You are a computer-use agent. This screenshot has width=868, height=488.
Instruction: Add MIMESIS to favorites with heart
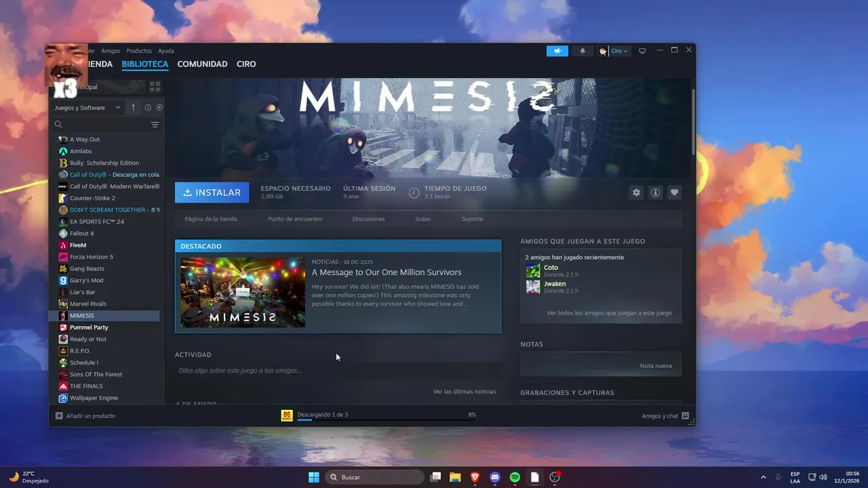(x=674, y=192)
